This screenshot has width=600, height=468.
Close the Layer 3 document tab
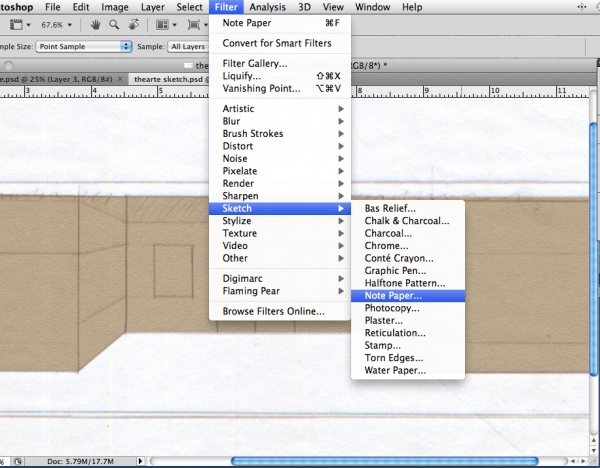(120, 79)
